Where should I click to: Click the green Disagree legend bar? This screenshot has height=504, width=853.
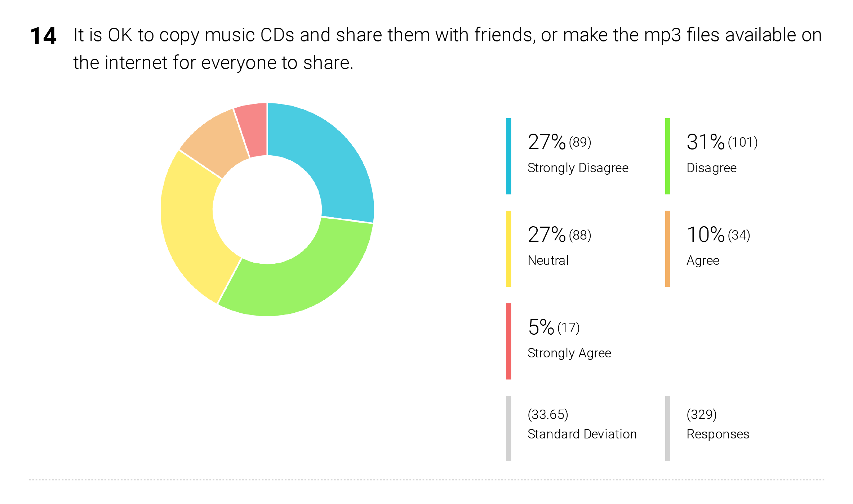pos(667,156)
